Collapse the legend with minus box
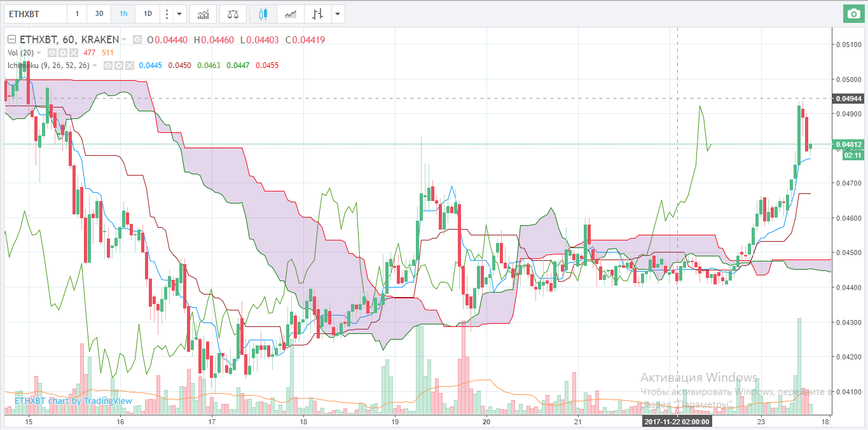Image resolution: width=868 pixels, height=430 pixels. coord(11,40)
